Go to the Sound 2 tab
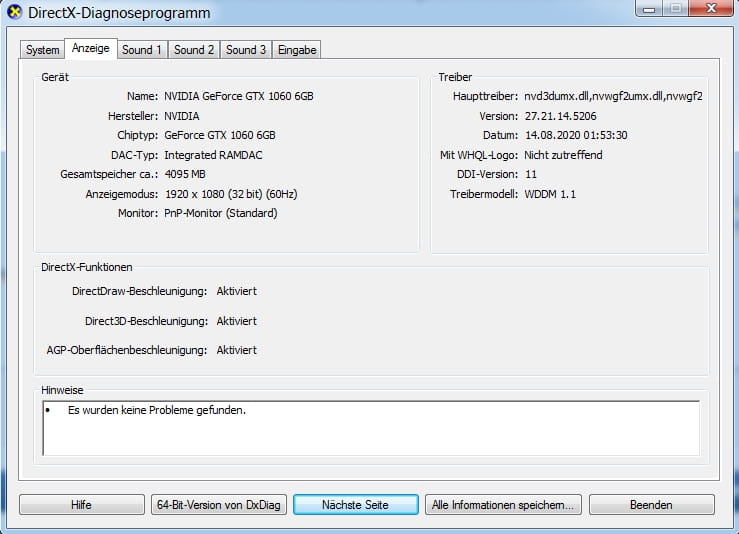739x534 pixels. point(194,50)
